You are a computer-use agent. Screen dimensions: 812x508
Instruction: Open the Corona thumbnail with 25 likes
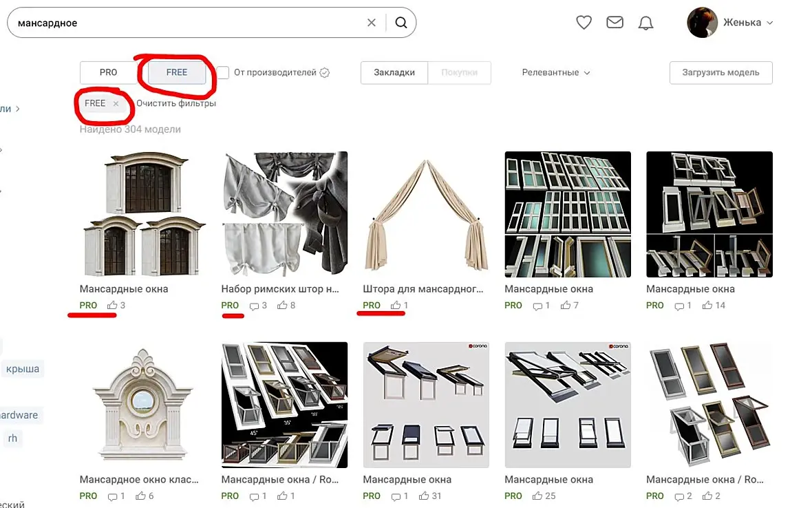[568, 405]
